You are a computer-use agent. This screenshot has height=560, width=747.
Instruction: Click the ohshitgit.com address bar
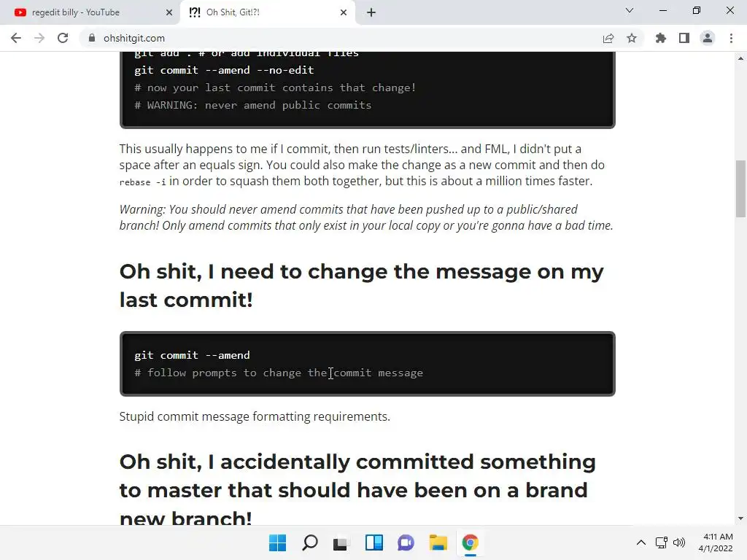[328, 38]
